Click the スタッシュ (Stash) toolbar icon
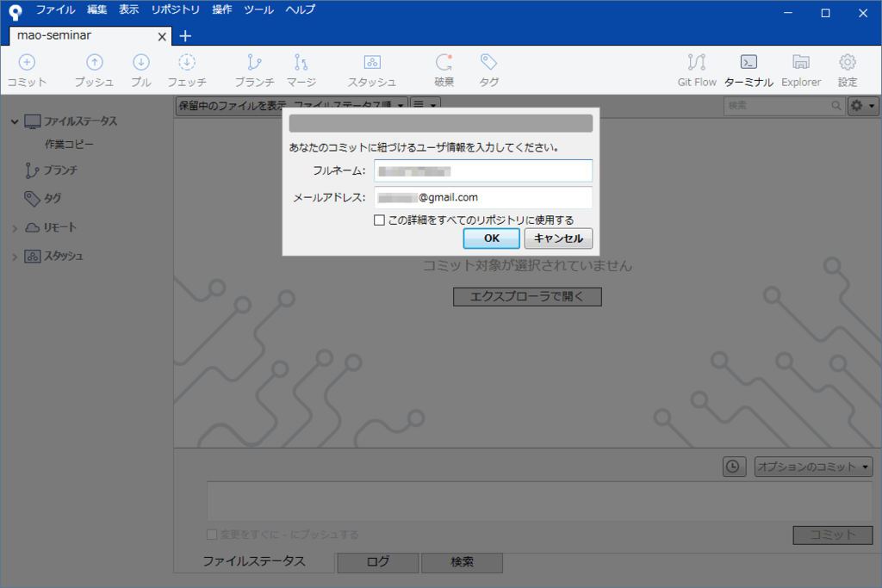This screenshot has width=882, height=588. 371,69
